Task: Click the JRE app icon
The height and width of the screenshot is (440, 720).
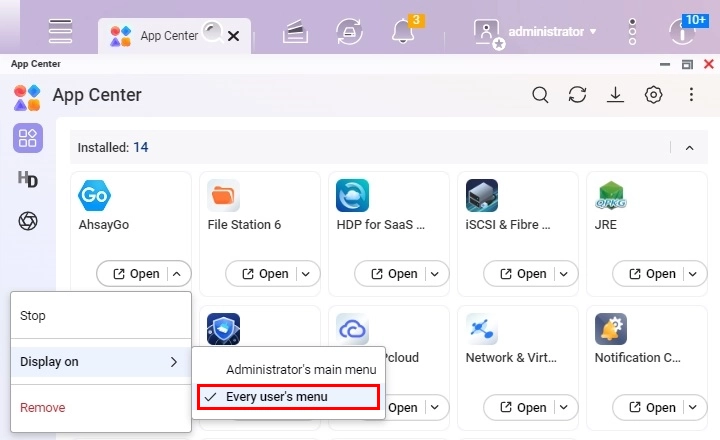Action: pos(611,195)
